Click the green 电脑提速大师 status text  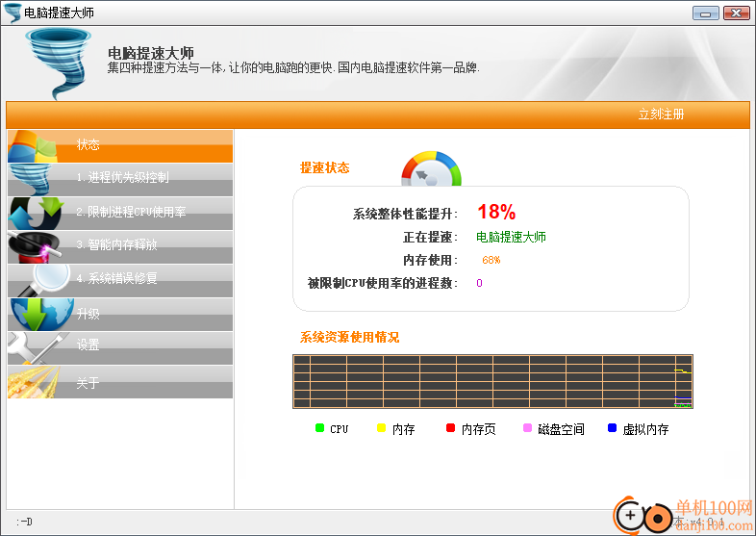tap(511, 237)
